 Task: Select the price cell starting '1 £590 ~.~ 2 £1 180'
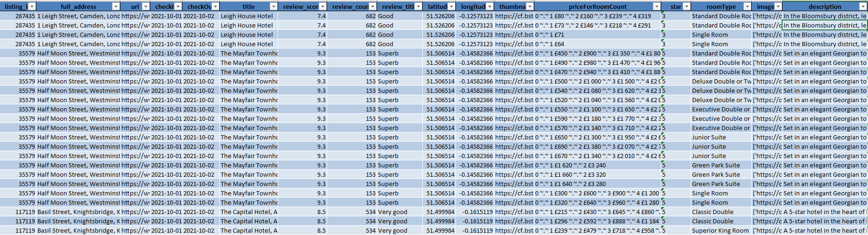(x=598, y=118)
